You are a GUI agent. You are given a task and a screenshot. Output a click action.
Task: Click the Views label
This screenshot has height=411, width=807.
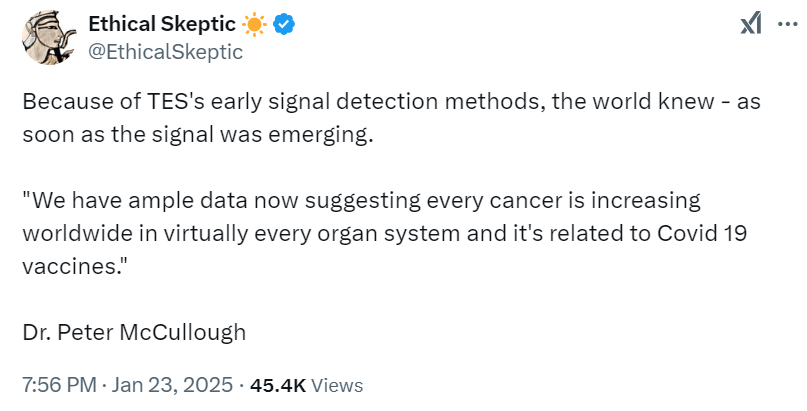[x=338, y=385]
